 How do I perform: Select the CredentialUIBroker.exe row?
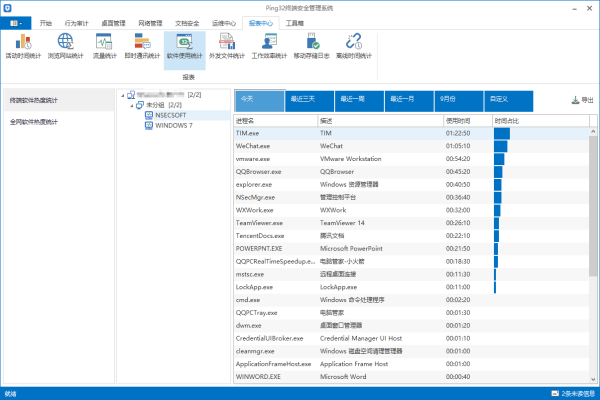coord(411,338)
